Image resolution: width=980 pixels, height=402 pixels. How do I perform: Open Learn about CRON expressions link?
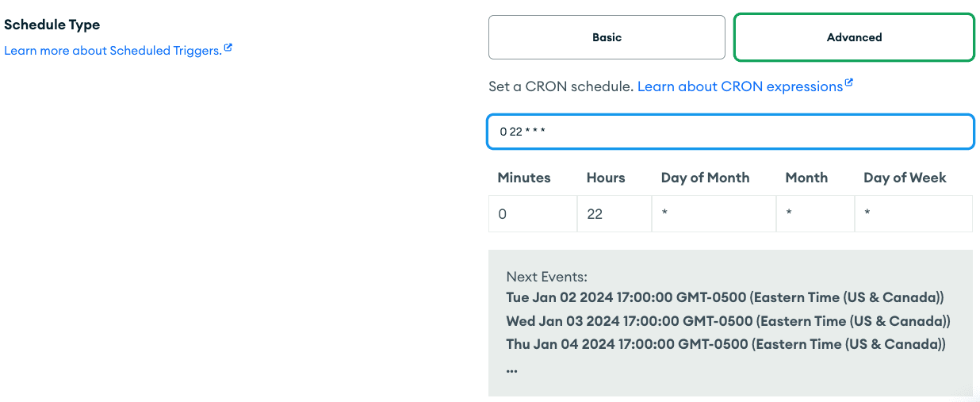[740, 86]
